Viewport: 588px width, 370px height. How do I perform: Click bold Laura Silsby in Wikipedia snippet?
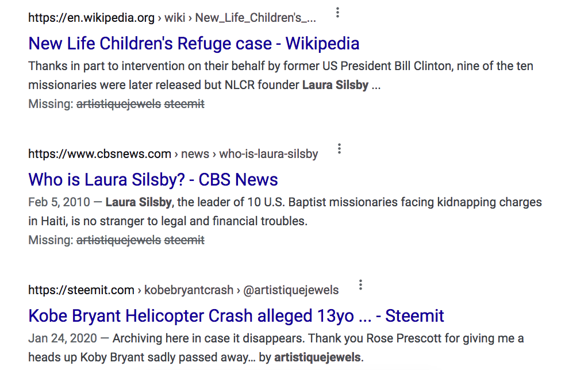(x=335, y=85)
